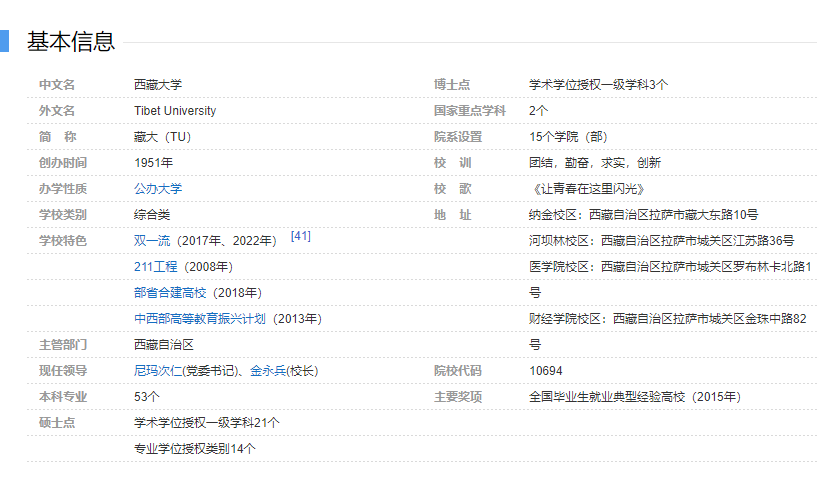Viewport: 831px width, 492px height.
Task: Open 金永兵 president profile link
Action: click(268, 370)
